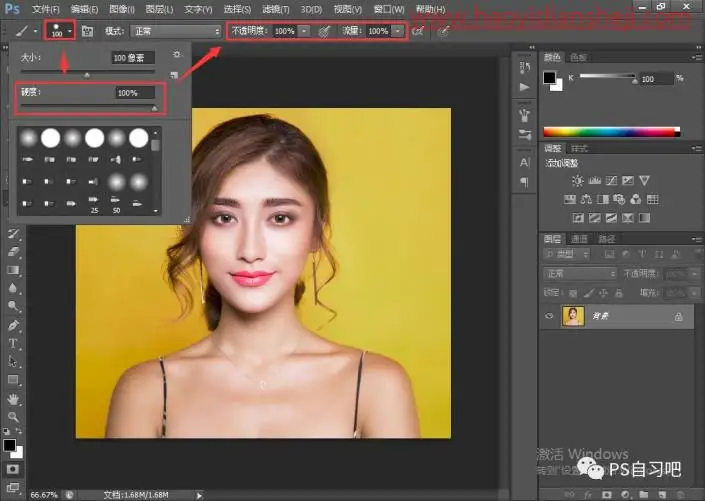Open layer blend mode dropdown 正常 in Layers panel
705x501 pixels.
(x=580, y=273)
